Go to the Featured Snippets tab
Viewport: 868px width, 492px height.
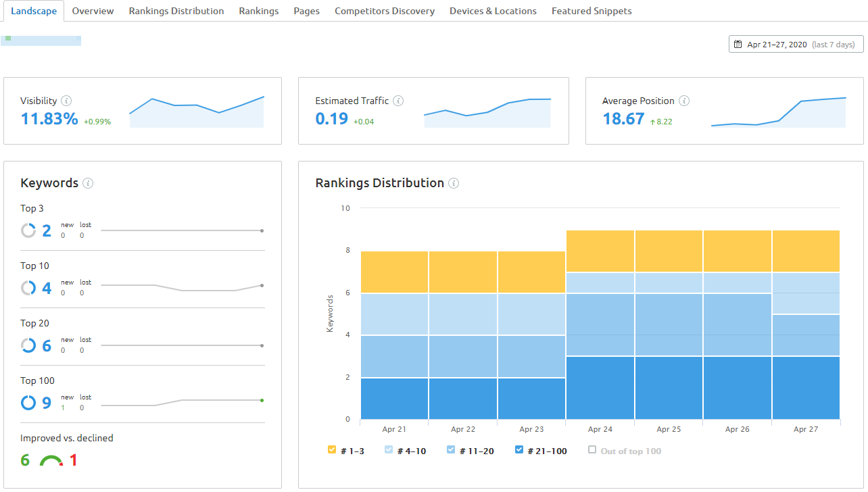pos(592,11)
